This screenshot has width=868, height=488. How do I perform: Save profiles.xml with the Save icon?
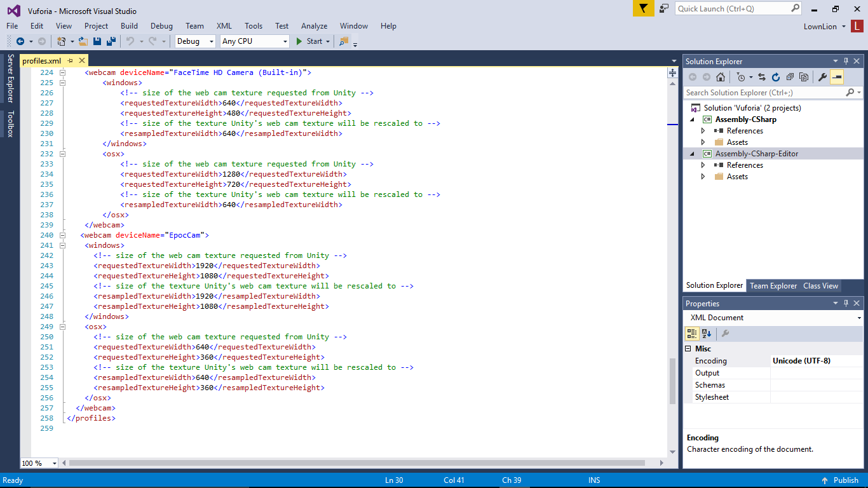click(97, 41)
